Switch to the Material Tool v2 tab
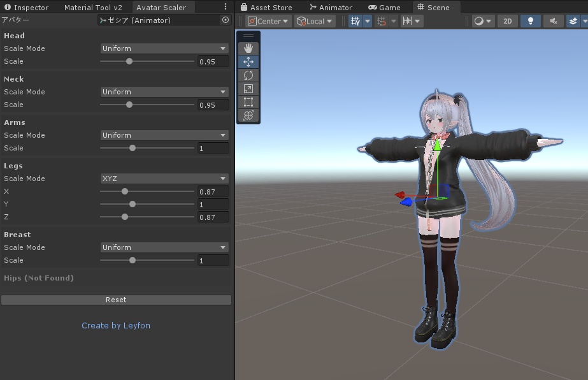 (93, 8)
